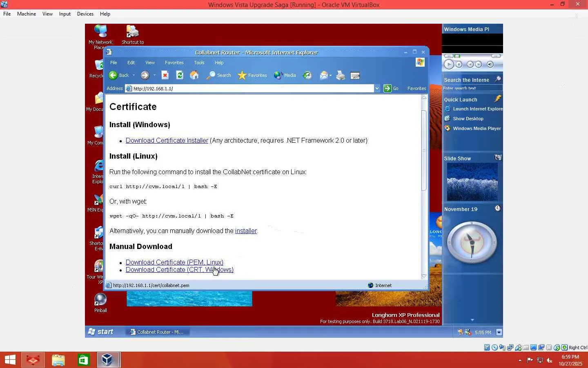588x368 pixels.
Task: Open the History toolbar icon
Action: coord(307,75)
